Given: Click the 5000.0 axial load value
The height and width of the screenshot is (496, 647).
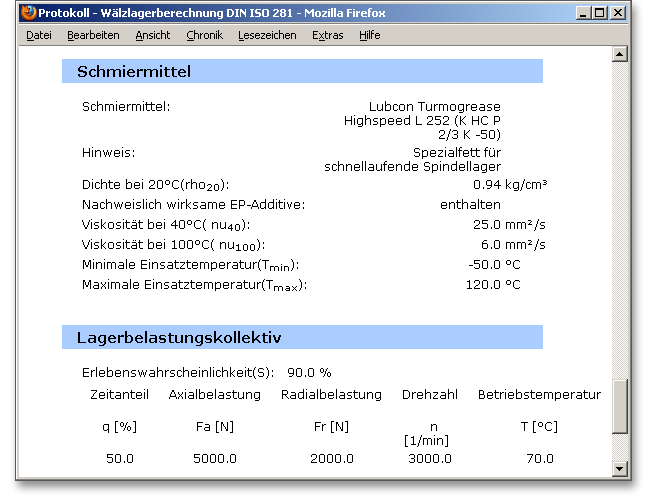Looking at the screenshot, I should 215,458.
